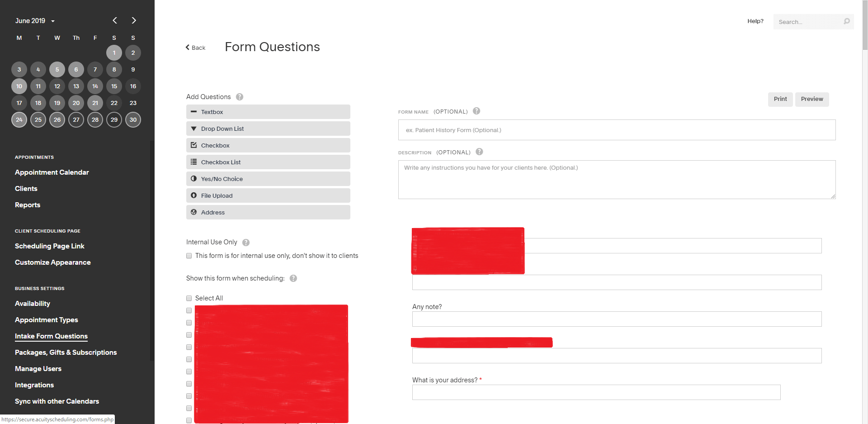Click help icon beside Internal Use Only
The height and width of the screenshot is (424, 868).
click(x=246, y=243)
